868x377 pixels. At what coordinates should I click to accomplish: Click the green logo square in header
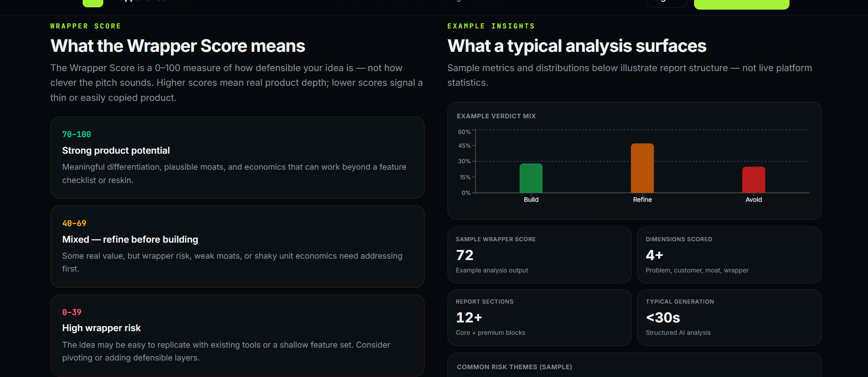coord(93,3)
